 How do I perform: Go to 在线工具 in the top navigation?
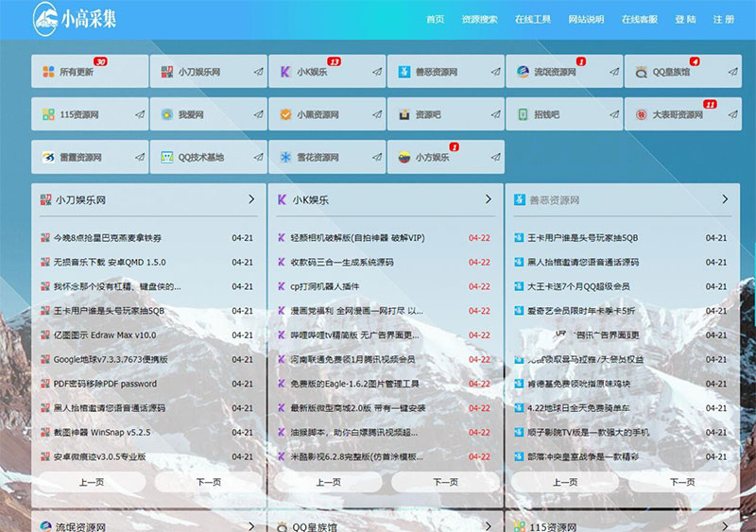point(532,19)
